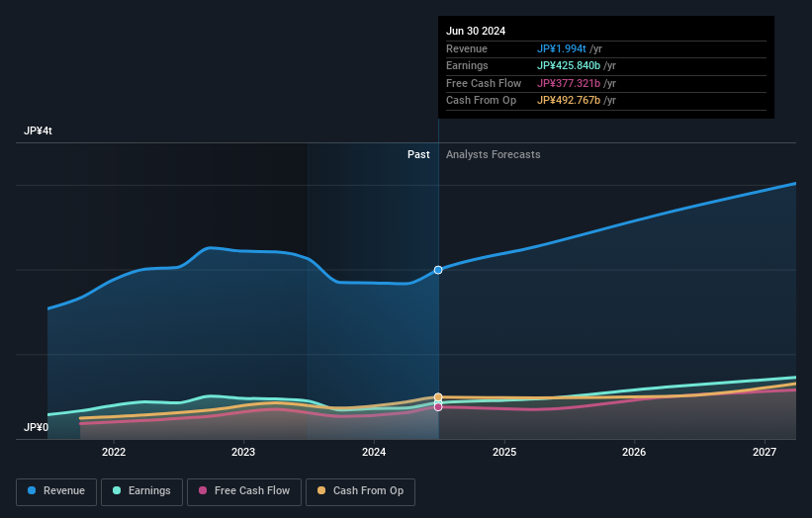Click the 2022 x-axis label

(114, 453)
